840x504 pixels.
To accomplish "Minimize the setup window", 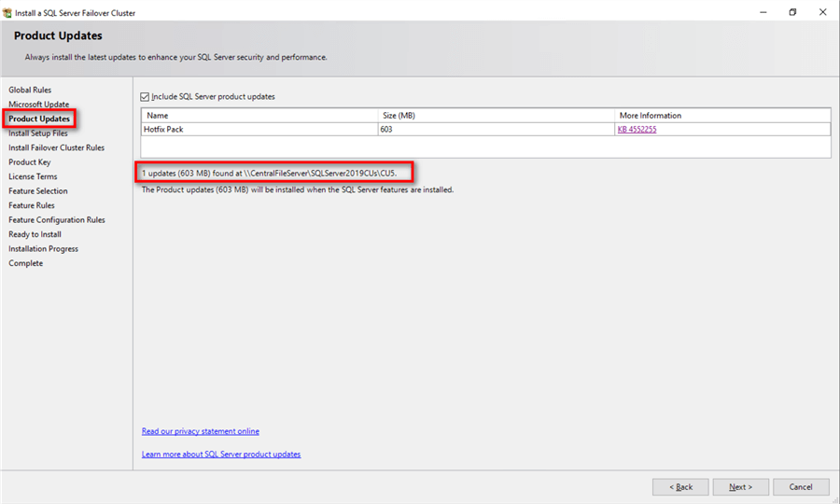I will pos(763,12).
